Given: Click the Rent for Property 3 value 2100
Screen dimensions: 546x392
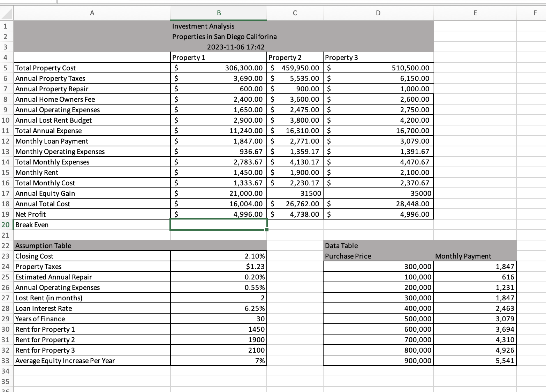Looking at the screenshot, I should 219,350.
